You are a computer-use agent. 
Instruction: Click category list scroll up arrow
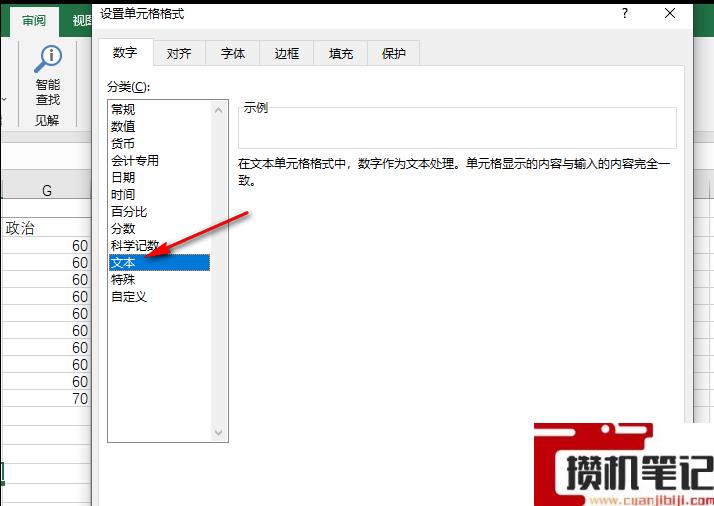click(219, 110)
